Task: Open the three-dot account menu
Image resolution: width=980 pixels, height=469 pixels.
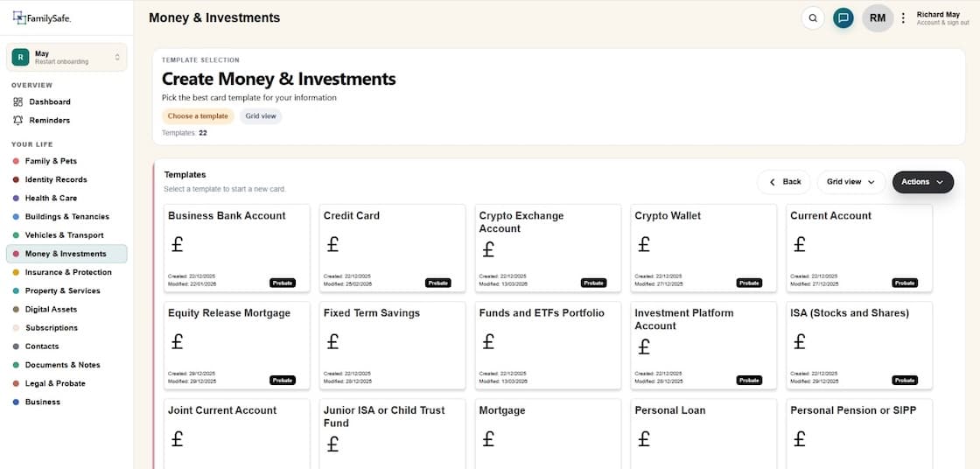Action: click(902, 18)
